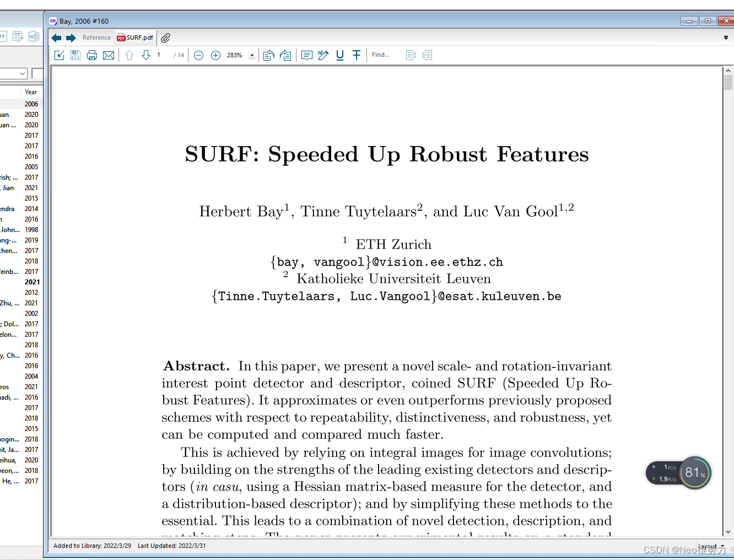Viewport: 734px width, 560px height.
Task: Switch to the SURF.pdf tab
Action: point(136,37)
